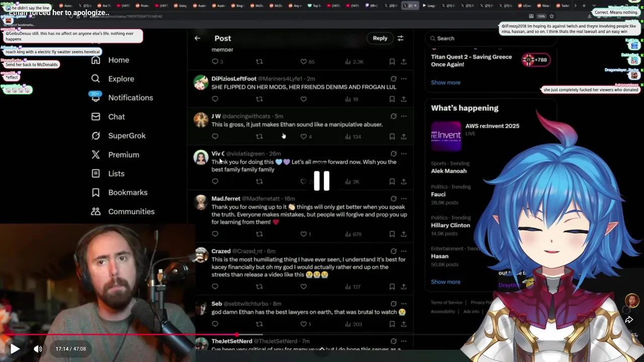644x362 pixels.
Task: Click Show more below Hasan trend
Action: (x=445, y=282)
